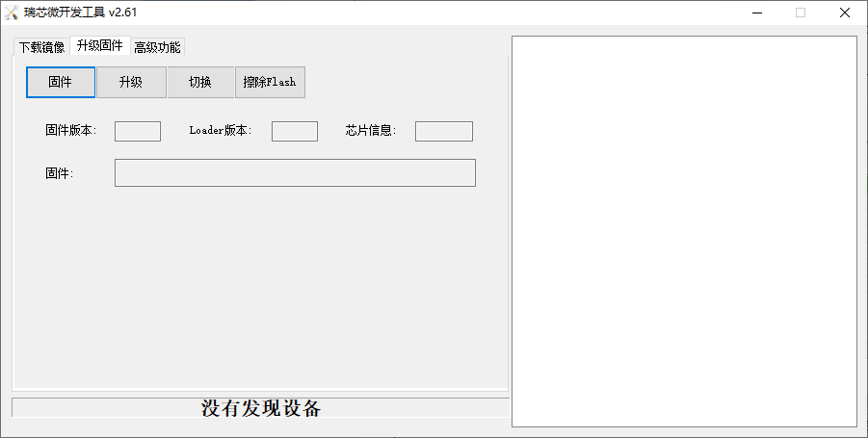Click the 瑞芯微 app icon in title bar
This screenshot has height=438, width=868.
(x=11, y=13)
